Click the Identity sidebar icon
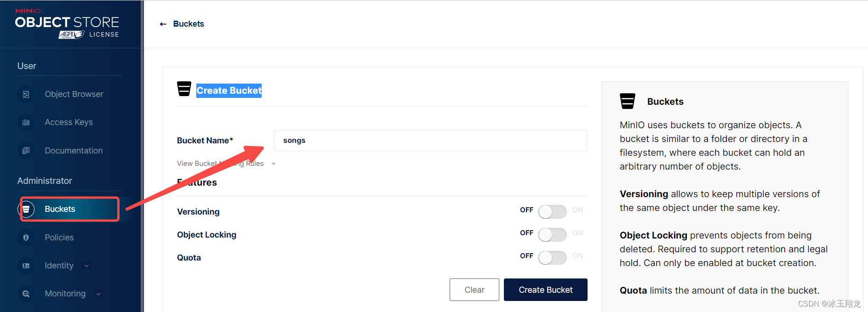This screenshot has height=312, width=868. 26,266
